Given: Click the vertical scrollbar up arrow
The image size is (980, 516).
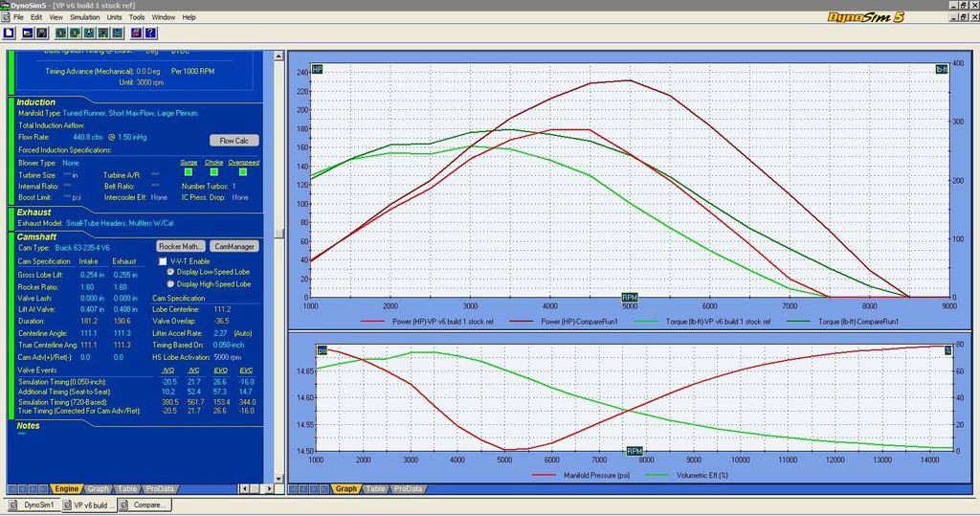Looking at the screenshot, I should point(278,56).
